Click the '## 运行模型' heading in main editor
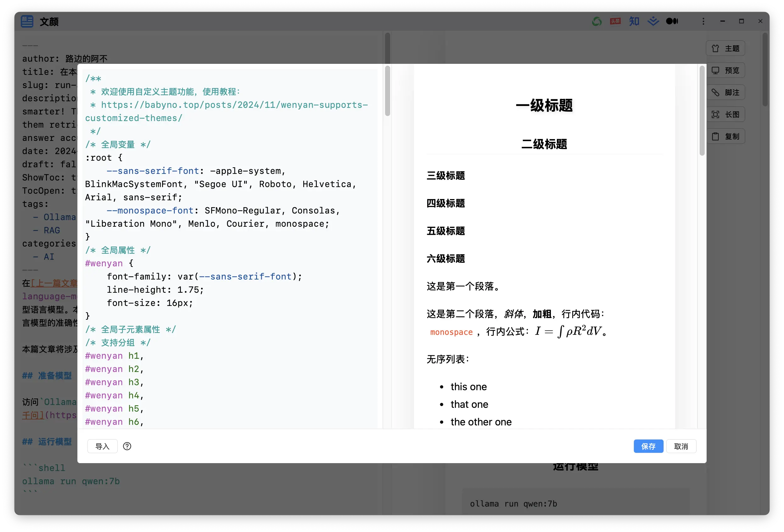 coord(47,442)
